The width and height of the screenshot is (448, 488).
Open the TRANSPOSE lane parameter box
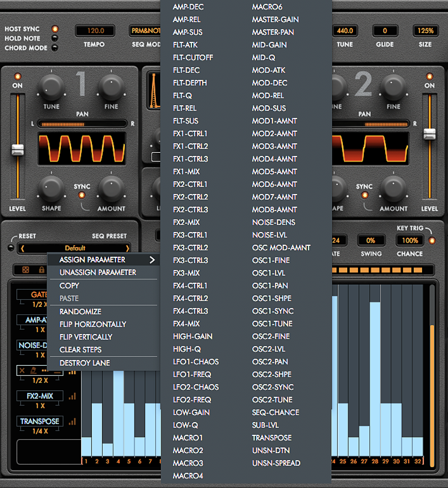coord(40,421)
